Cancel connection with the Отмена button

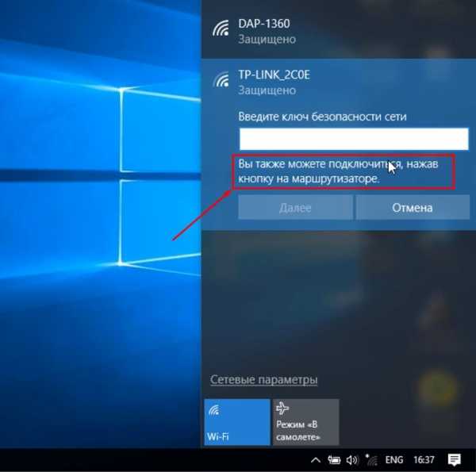(x=413, y=208)
